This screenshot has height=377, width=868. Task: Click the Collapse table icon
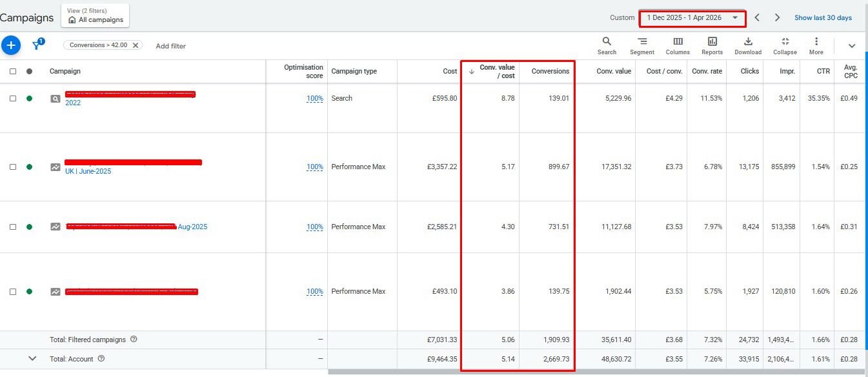tap(785, 45)
